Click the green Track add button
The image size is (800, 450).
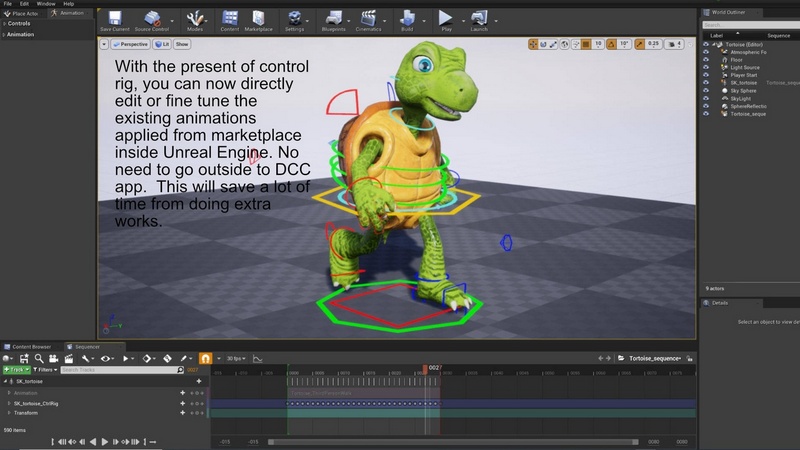[16, 370]
